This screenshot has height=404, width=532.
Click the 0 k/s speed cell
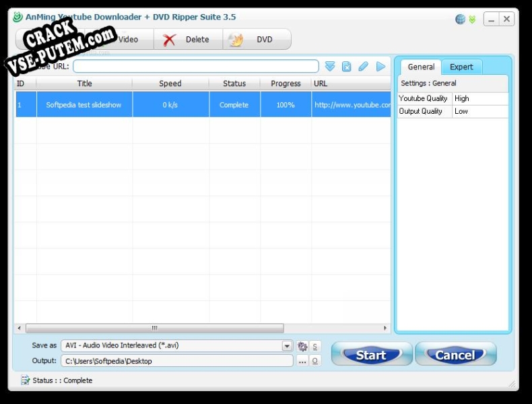[170, 105]
